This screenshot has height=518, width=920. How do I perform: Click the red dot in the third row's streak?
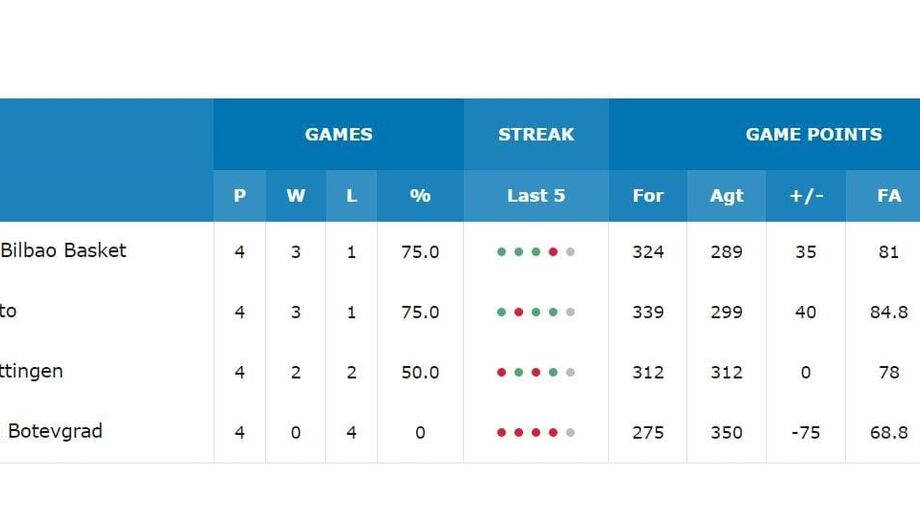click(x=502, y=373)
